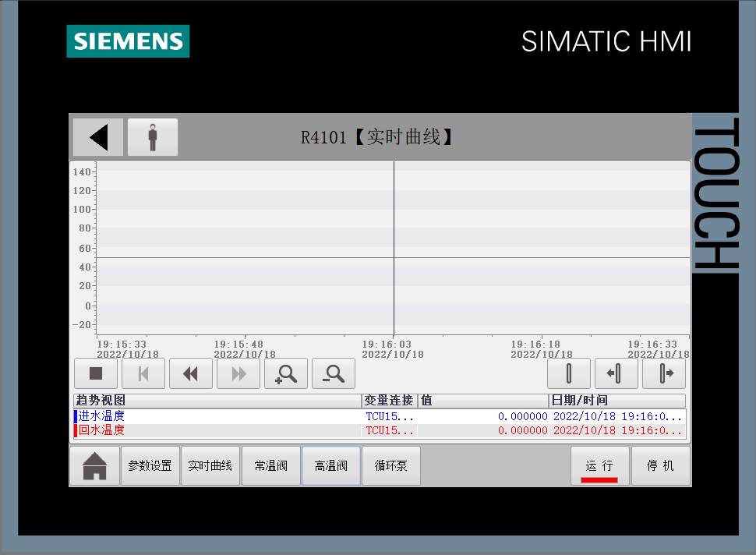Zoom in the trend view

coord(286,373)
